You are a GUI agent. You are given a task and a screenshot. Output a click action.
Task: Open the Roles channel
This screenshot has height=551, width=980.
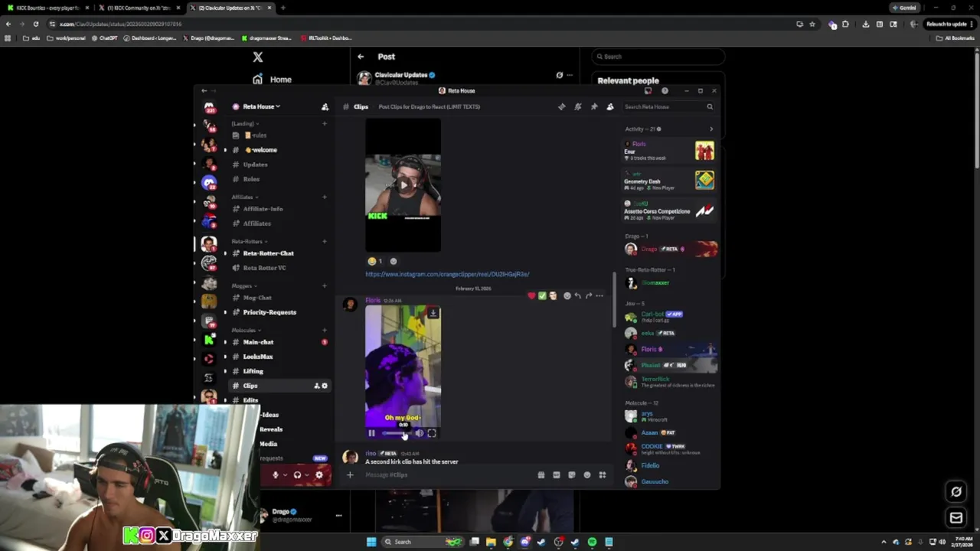[251, 179]
